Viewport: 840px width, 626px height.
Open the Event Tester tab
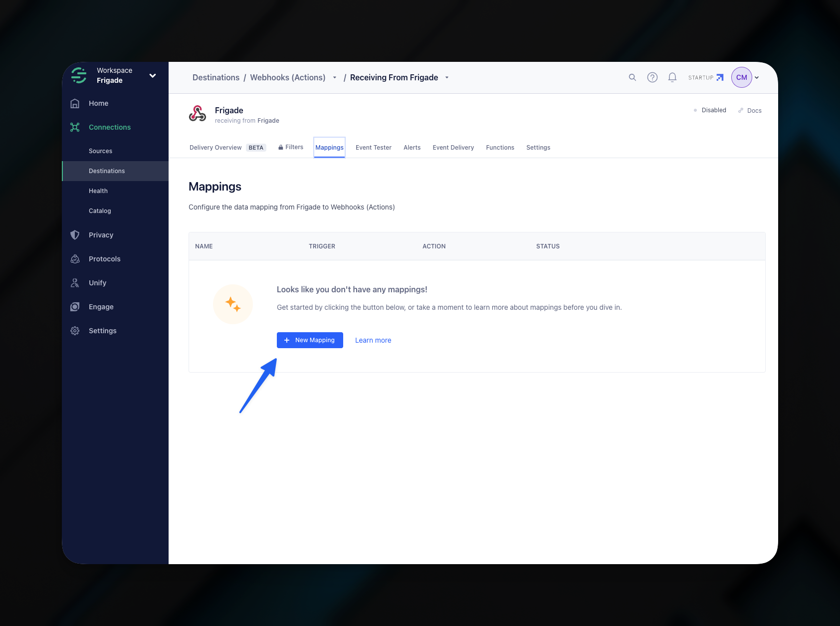click(374, 148)
